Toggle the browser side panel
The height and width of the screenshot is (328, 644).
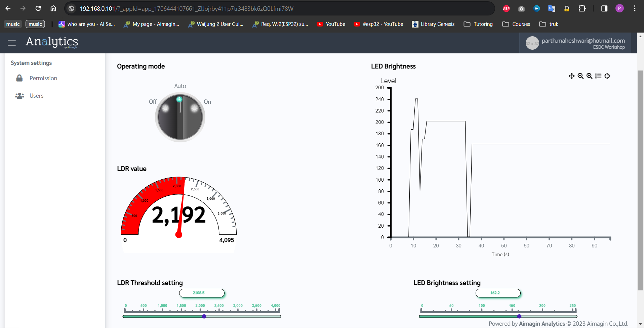pyautogui.click(x=604, y=8)
